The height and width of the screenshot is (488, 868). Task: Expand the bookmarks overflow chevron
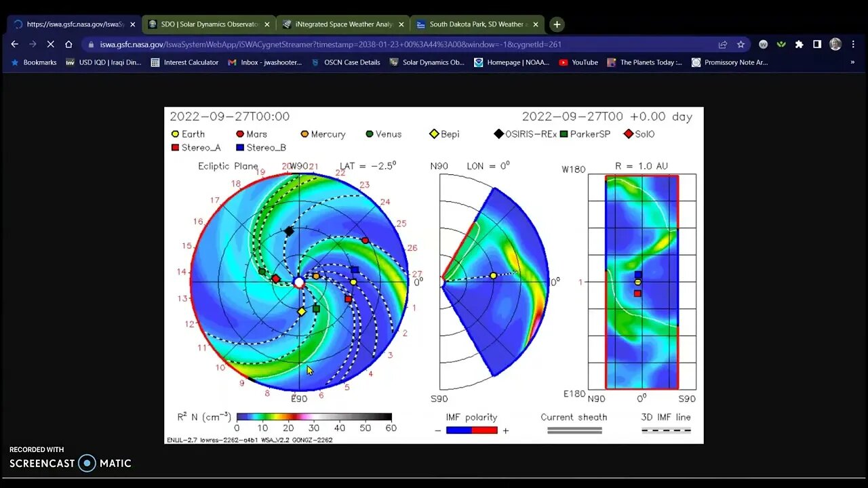[x=852, y=62]
